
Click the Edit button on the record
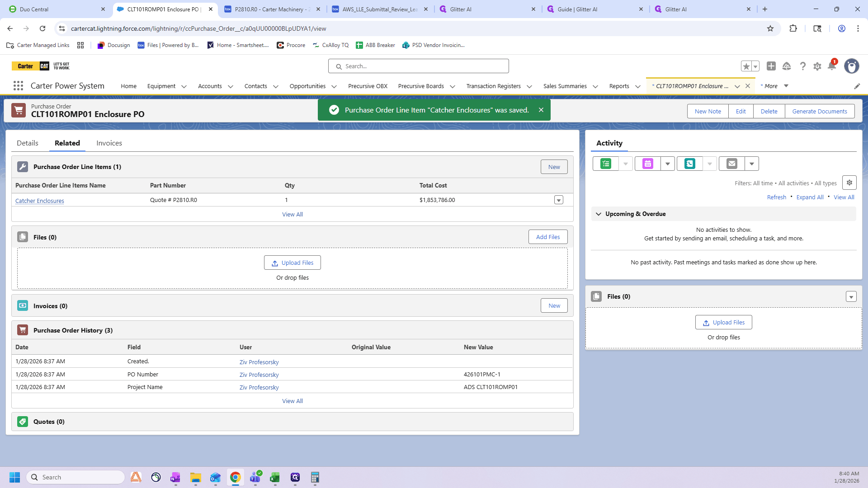click(741, 111)
